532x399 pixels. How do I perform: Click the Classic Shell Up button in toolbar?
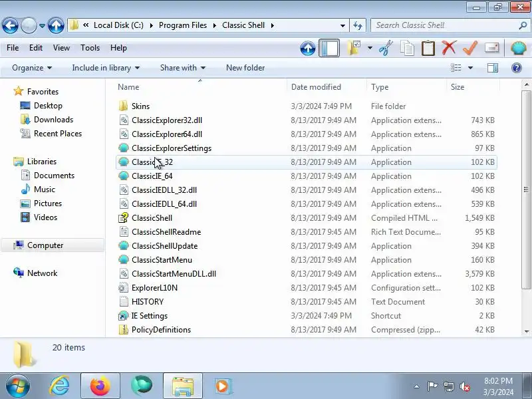coord(308,48)
